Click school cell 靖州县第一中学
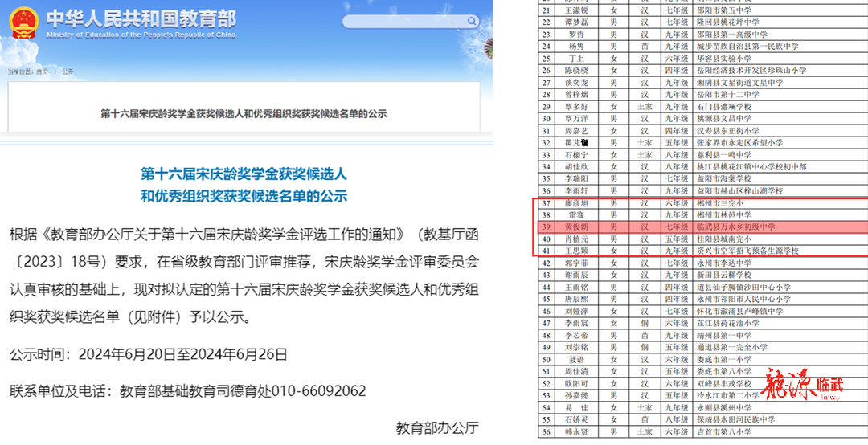The image size is (868, 445). tap(724, 336)
